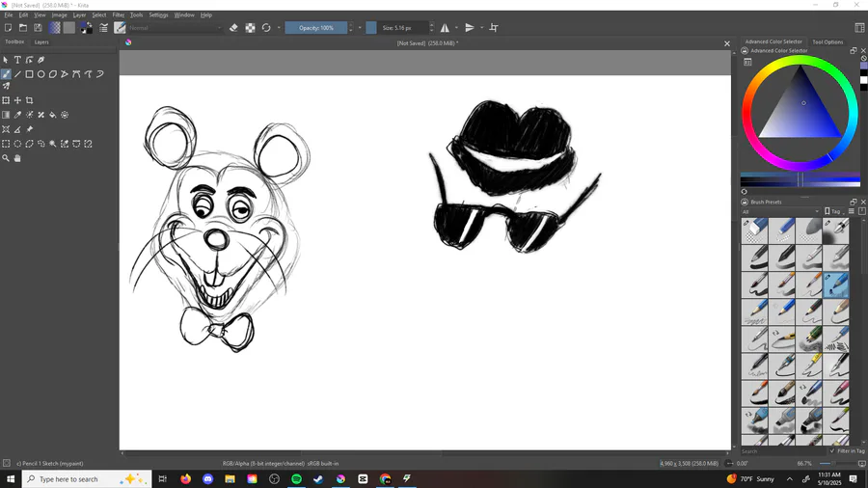Select the Text tool in the toolbox
868x488 pixels.
pyautogui.click(x=17, y=60)
